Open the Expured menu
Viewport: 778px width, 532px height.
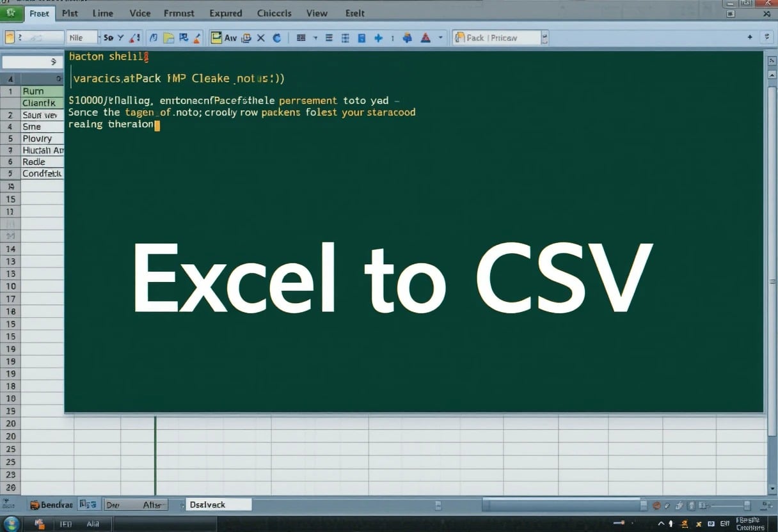tap(225, 13)
